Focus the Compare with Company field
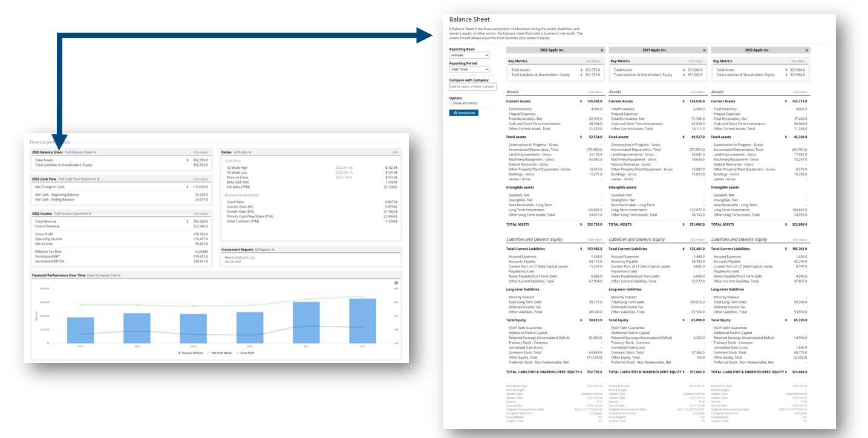This screenshot has height=438, width=868. [x=472, y=87]
